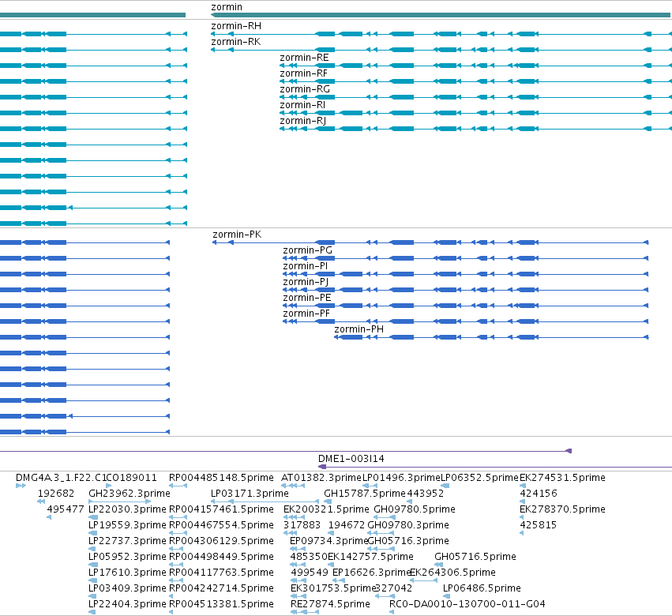The image size is (672, 616).
Task: Select the 194672 feature label
Action: pyautogui.click(x=347, y=525)
